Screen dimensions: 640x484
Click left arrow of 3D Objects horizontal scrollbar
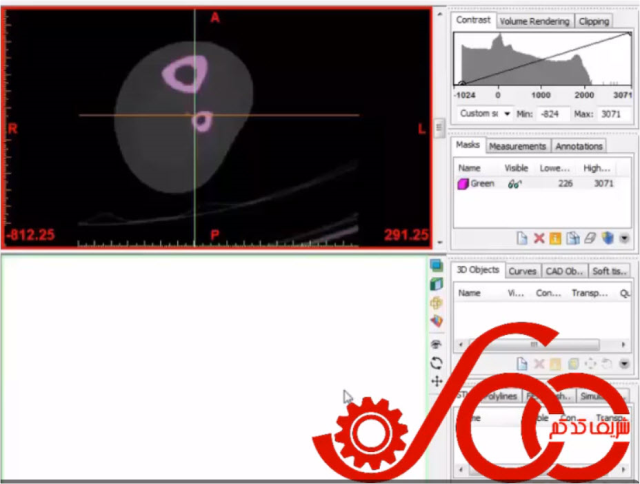coord(461,344)
